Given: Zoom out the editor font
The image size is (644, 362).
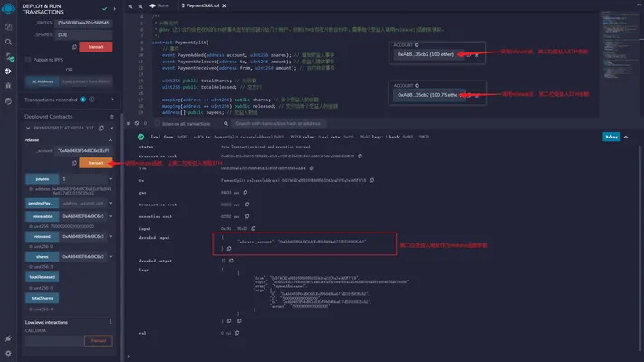Looking at the screenshot, I should tap(130, 6).
